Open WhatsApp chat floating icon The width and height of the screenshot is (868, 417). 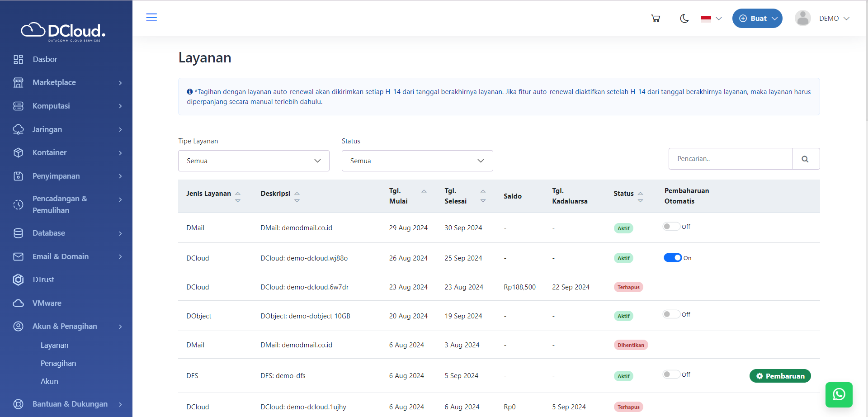(839, 394)
